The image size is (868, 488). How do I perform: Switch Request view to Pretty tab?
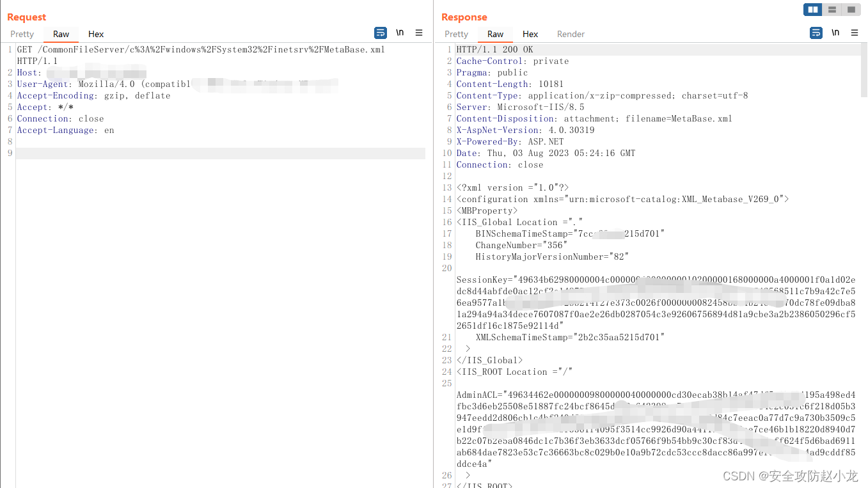[x=22, y=34]
